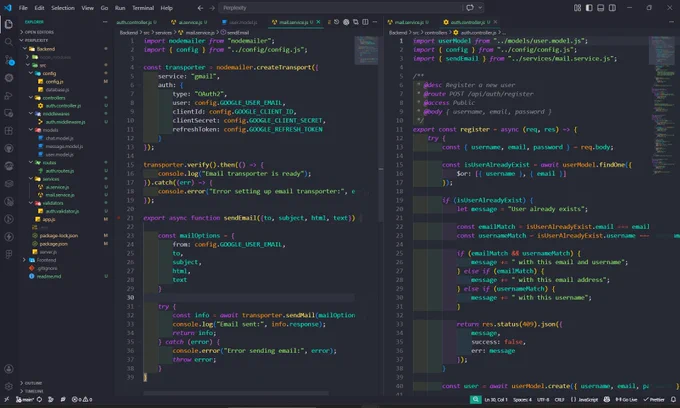Viewport: 680px width, 408px height.
Task: Click the synchronize changes icon in status bar
Action: 39,399
